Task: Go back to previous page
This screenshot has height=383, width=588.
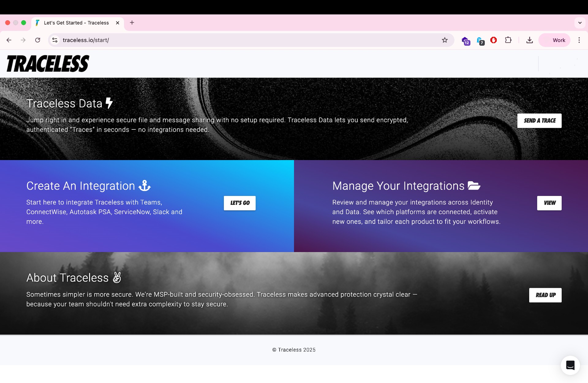Action: (x=9, y=40)
